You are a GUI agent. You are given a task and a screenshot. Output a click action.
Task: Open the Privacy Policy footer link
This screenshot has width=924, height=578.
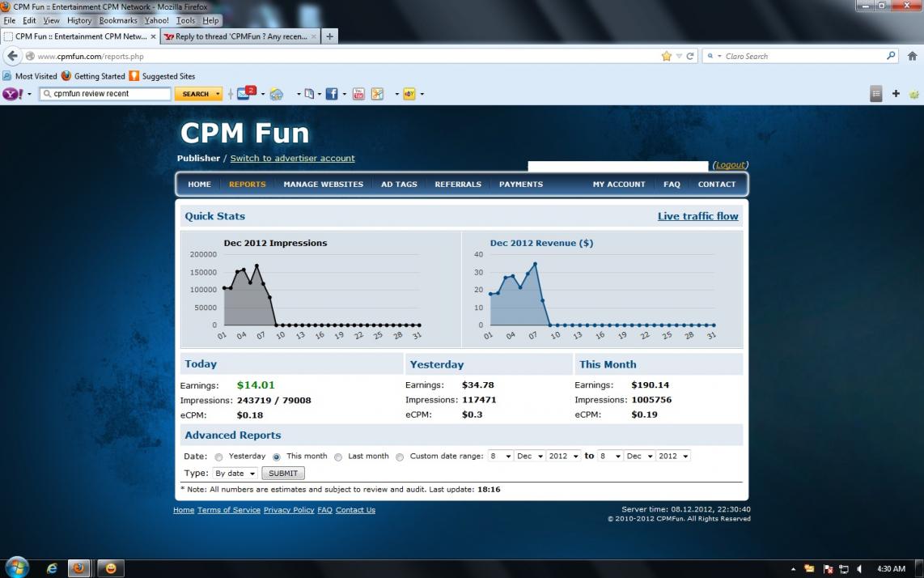pos(289,509)
